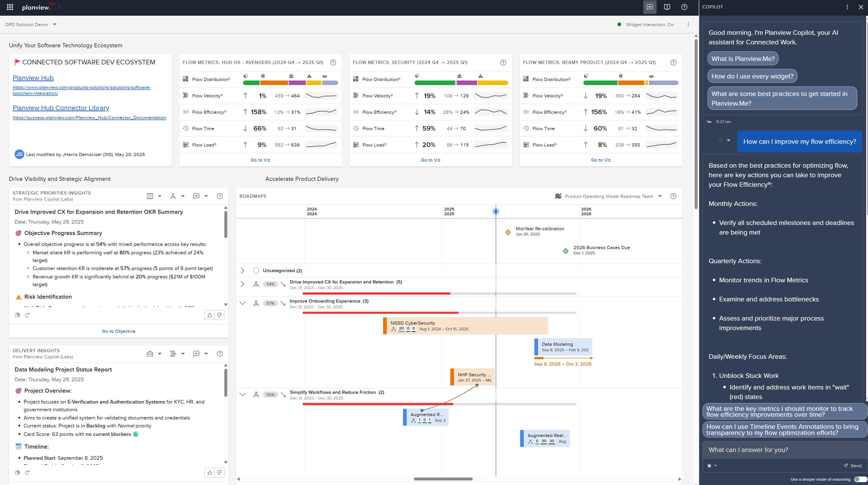
Task: Click HUD OS Avengers Flow Distribution color bar
Action: (x=290, y=83)
